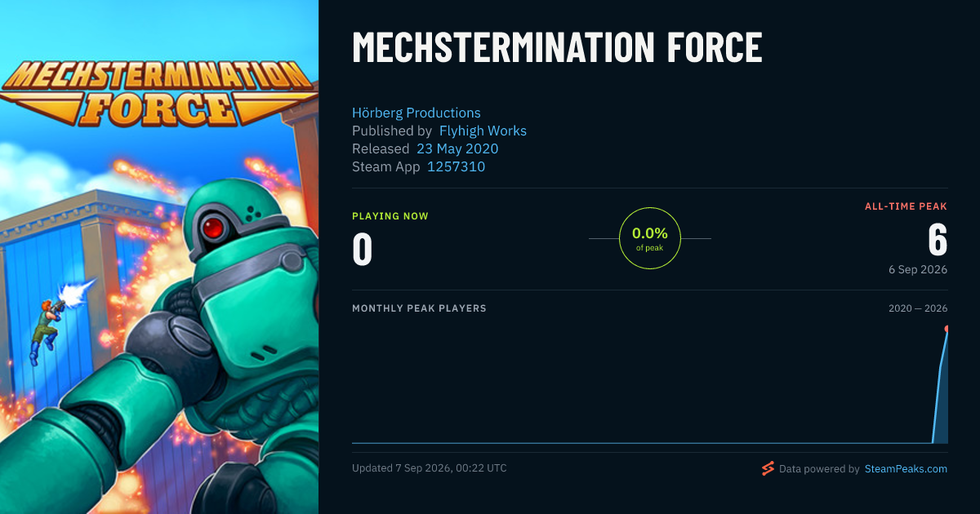Click the Mechstermination Force cover art
Image resolution: width=980 pixels, height=514 pixels.
(x=159, y=257)
